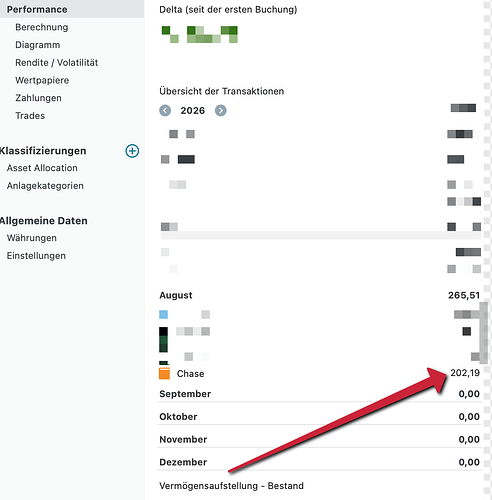The height and width of the screenshot is (500, 492).
Task: Add a new classification with plus icon
Action: coord(132,151)
